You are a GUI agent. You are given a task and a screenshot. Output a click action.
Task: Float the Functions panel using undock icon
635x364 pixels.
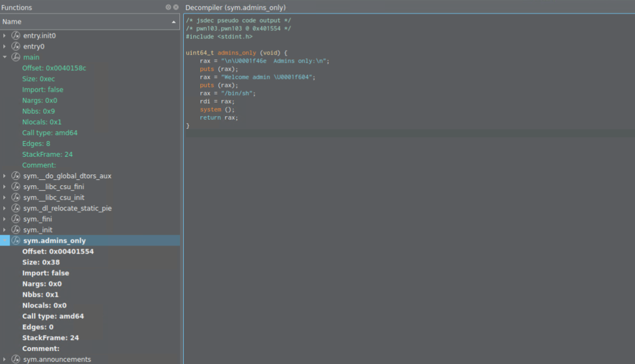tap(168, 8)
